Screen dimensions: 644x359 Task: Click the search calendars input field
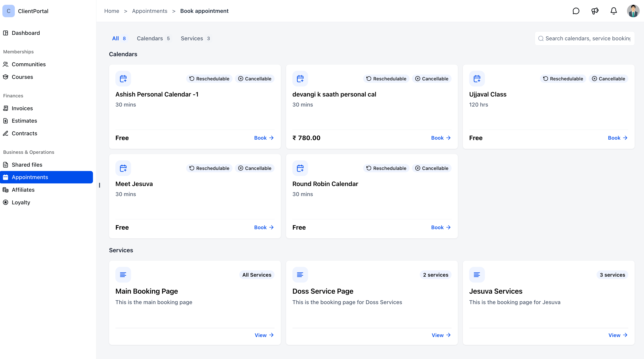click(585, 38)
